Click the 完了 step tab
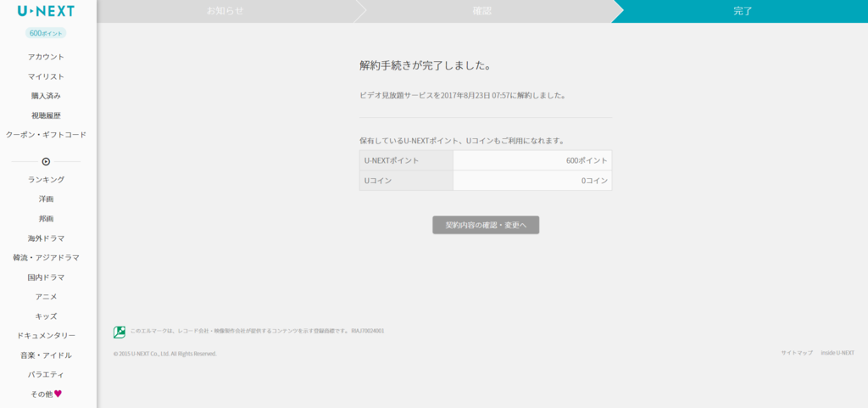This screenshot has height=408, width=868. pyautogui.click(x=743, y=11)
